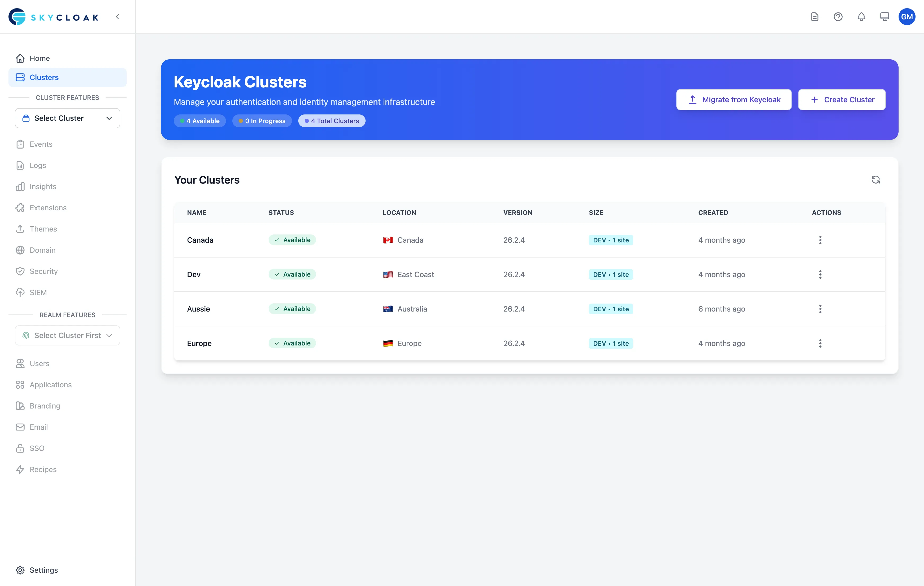Open the Insights section in the sidebar
This screenshot has height=586, width=924.
[43, 187]
